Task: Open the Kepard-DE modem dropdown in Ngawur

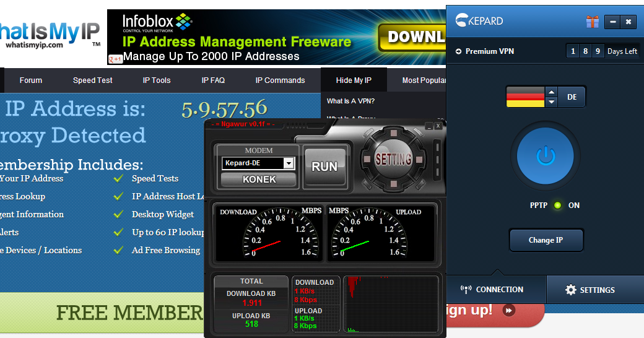Action: click(x=289, y=163)
